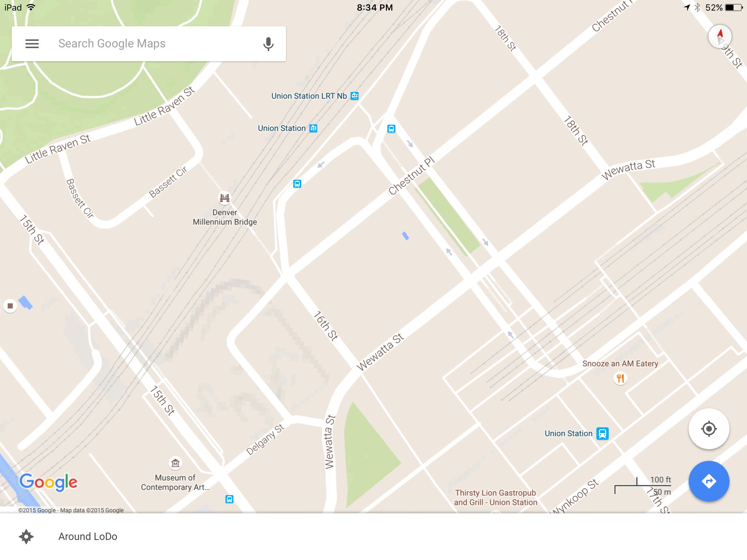Reset map orientation with compass icon
The height and width of the screenshot is (560, 747).
point(720,36)
